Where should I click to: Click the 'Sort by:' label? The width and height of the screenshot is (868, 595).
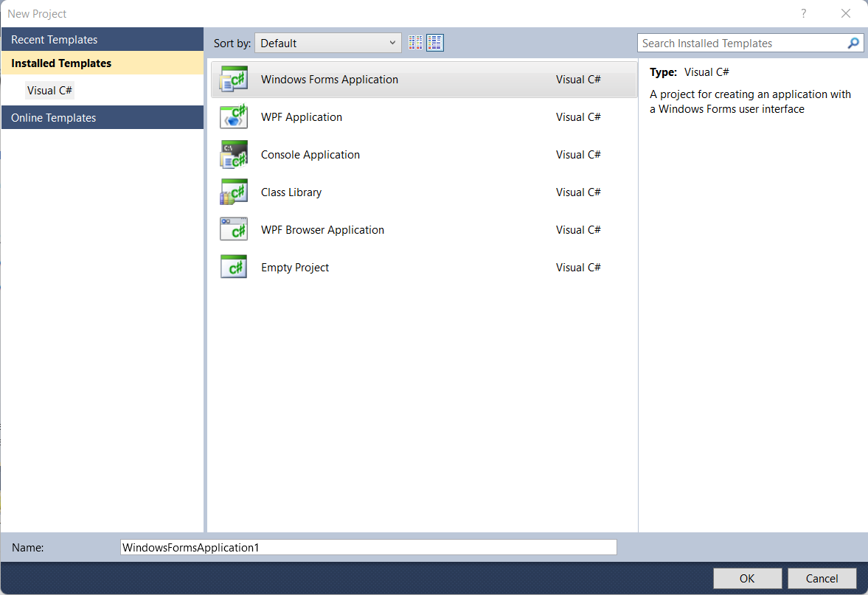point(232,44)
